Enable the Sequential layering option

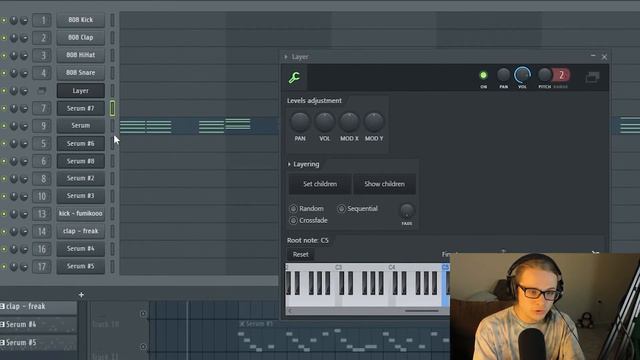pos(341,209)
